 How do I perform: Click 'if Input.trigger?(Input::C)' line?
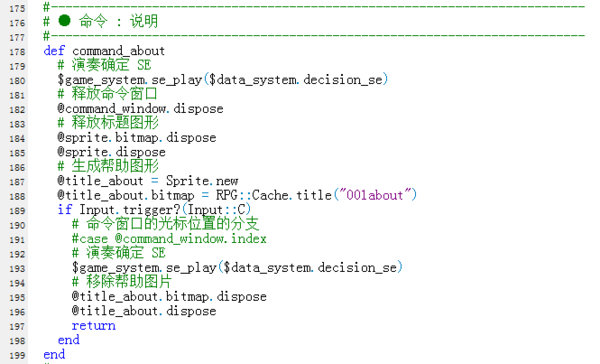coord(154,210)
